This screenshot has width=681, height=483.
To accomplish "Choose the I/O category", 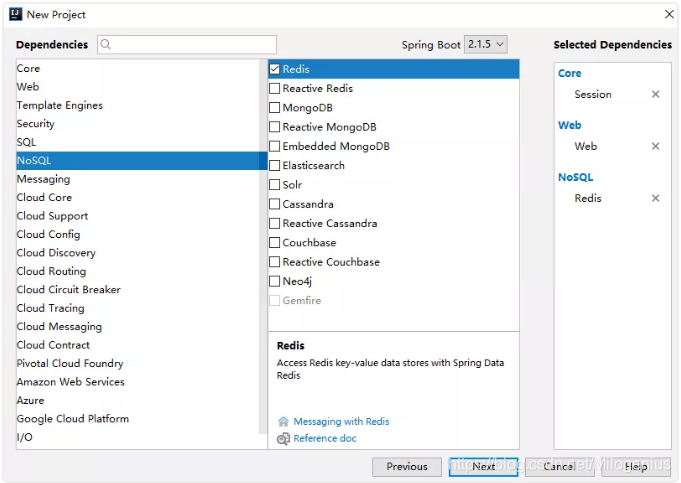I will point(138,437).
